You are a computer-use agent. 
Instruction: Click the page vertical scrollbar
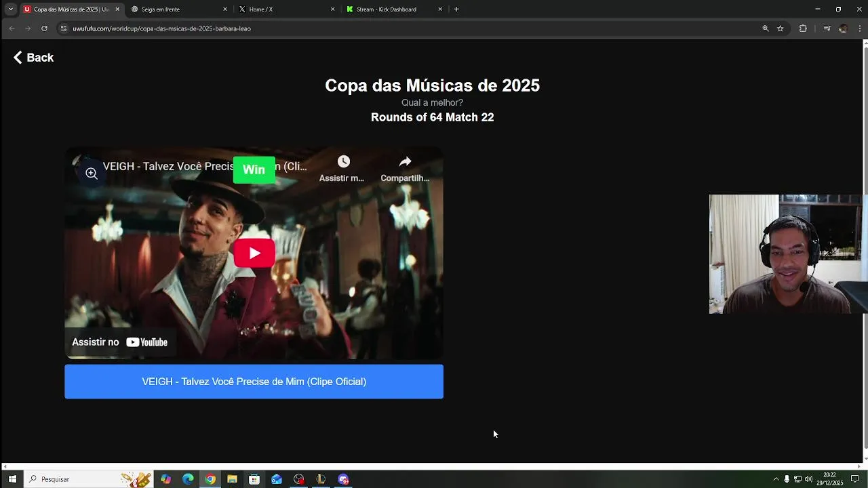[x=865, y=249]
